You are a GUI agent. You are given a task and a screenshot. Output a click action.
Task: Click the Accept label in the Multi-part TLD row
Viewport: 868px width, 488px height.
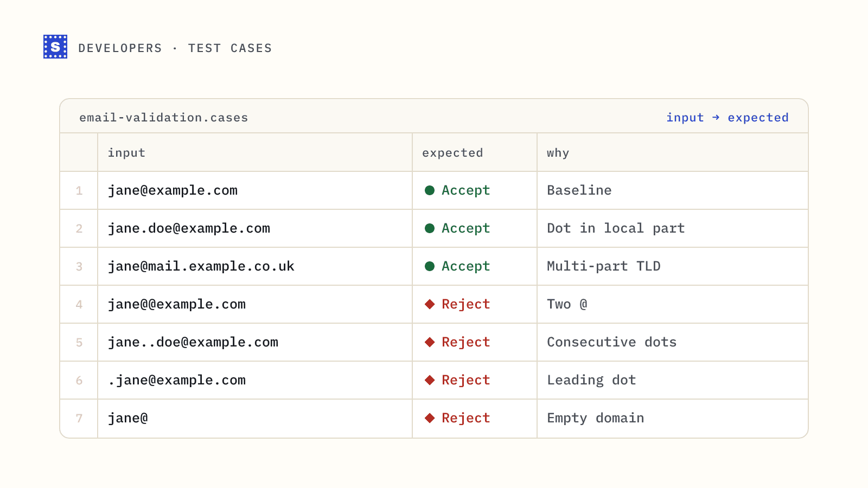[465, 266]
